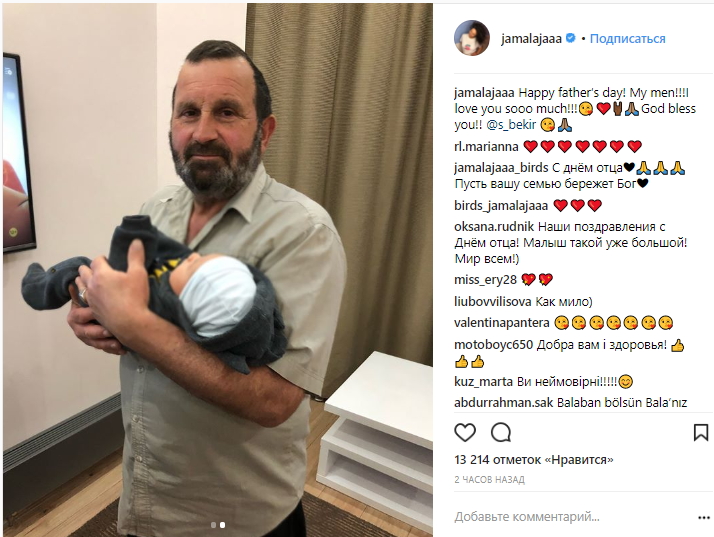Focus the Добавьте комментарий input field
714x537 pixels.
point(574,517)
